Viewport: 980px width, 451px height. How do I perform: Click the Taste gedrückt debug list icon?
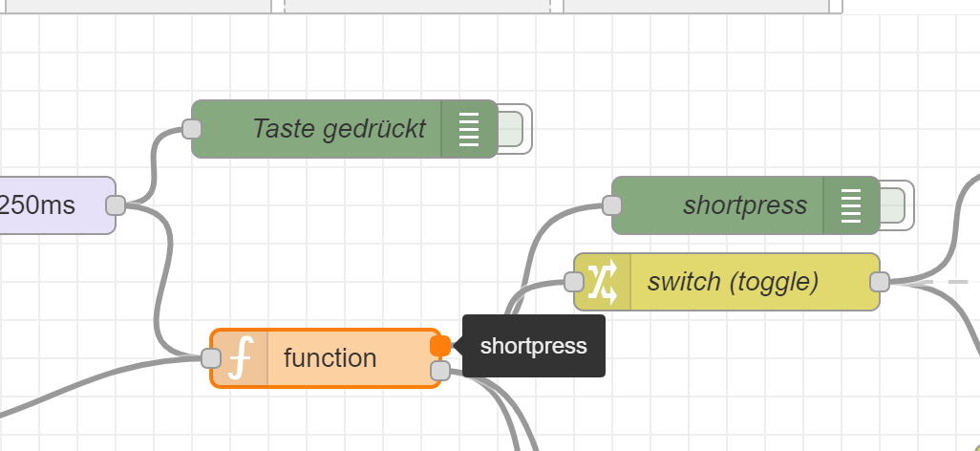tap(468, 129)
